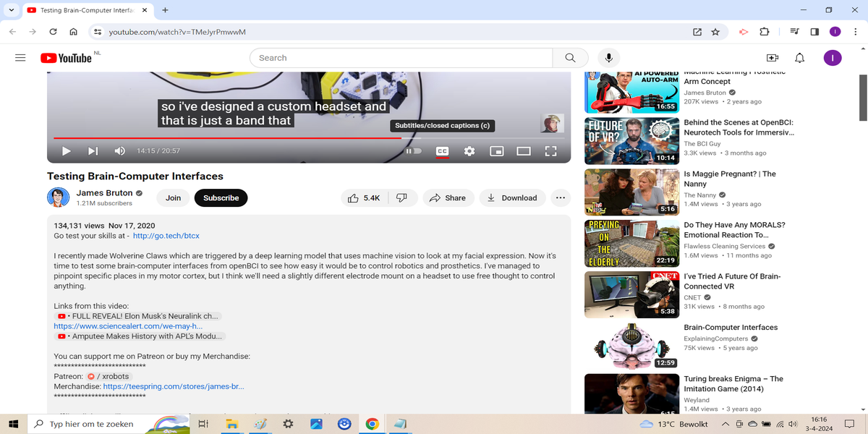
Task: Open Behind the Scenes at OpenBCI video
Action: [x=739, y=128]
